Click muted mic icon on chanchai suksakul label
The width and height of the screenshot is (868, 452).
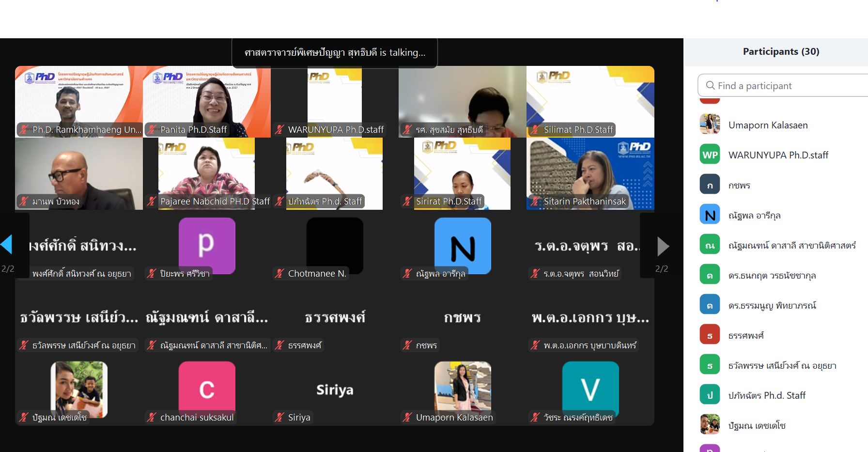pyautogui.click(x=152, y=417)
